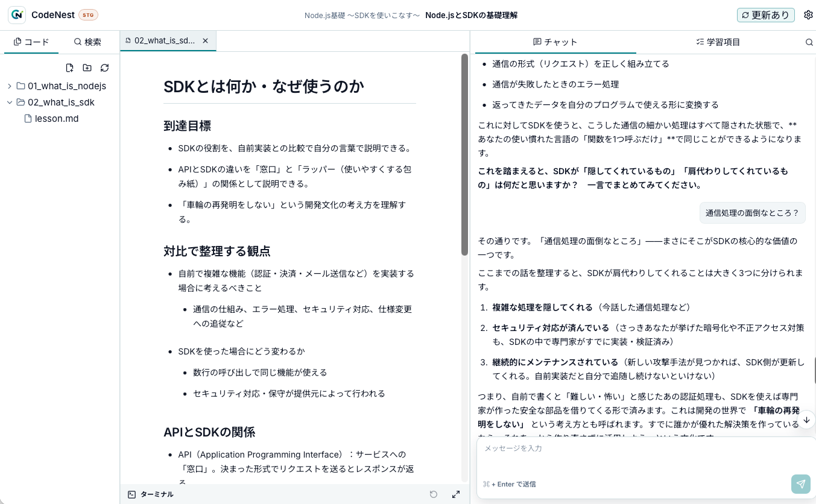Click the search magnifier icon above chat

tap(809, 42)
